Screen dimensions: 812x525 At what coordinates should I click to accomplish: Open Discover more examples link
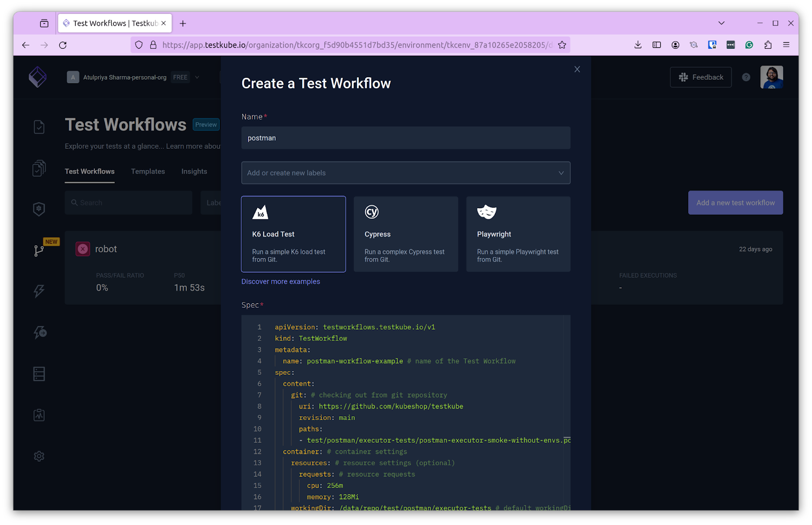281,281
